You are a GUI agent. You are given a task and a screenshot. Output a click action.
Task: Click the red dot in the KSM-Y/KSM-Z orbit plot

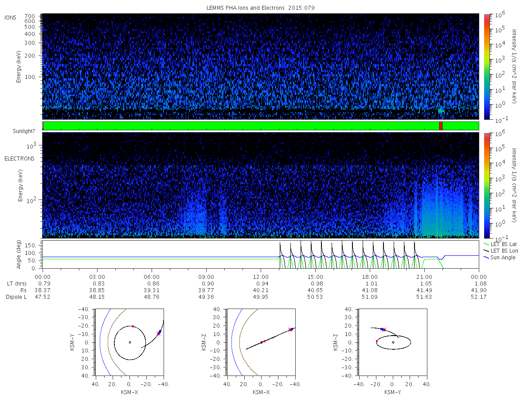[377, 341]
